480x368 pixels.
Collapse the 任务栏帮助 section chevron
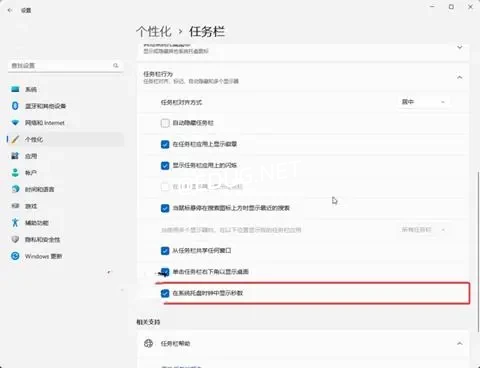(460, 343)
